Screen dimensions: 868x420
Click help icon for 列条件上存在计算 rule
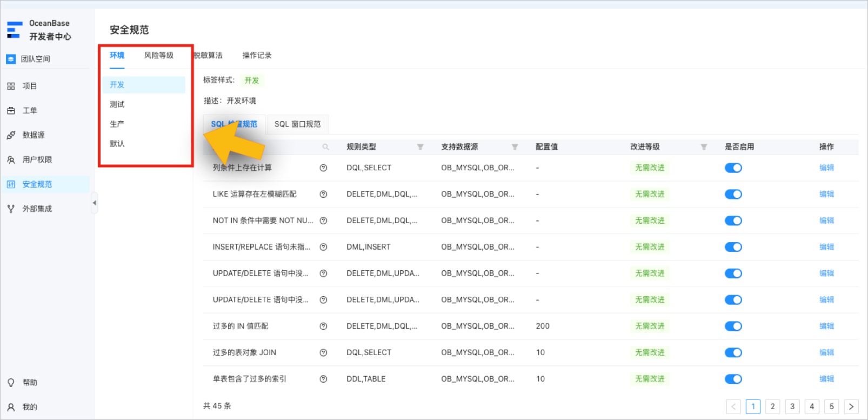tap(323, 168)
